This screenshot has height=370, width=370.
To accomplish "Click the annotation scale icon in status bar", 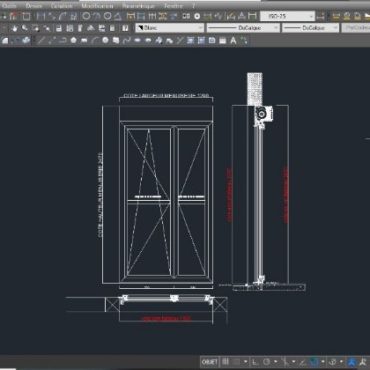I will [352, 362].
